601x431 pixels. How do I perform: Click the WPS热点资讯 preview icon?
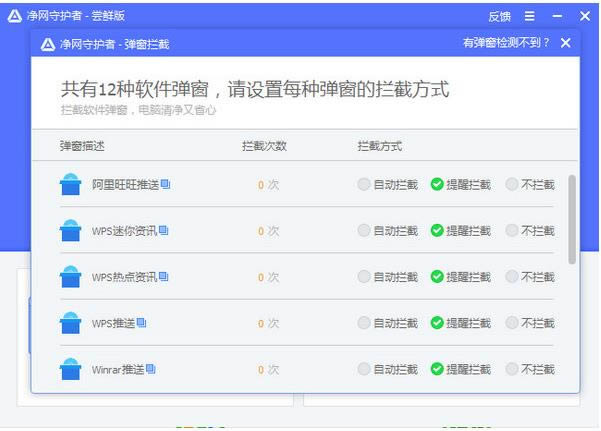(x=164, y=277)
